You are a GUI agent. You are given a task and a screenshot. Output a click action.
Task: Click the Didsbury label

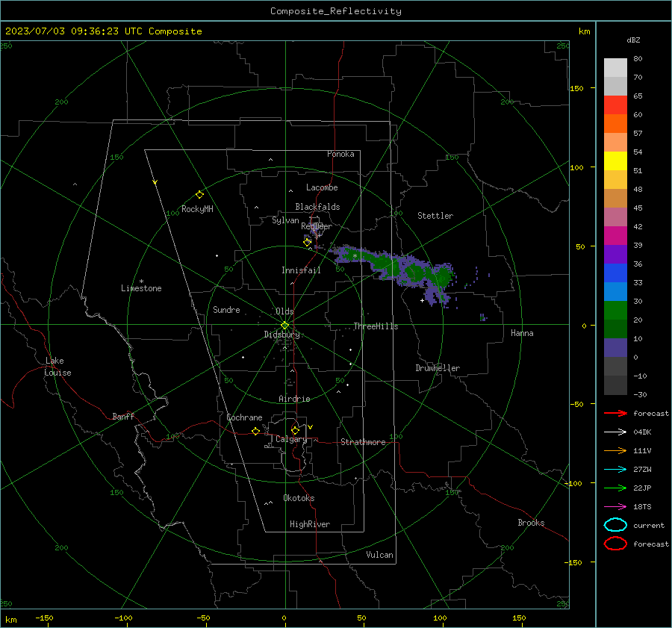coord(281,335)
